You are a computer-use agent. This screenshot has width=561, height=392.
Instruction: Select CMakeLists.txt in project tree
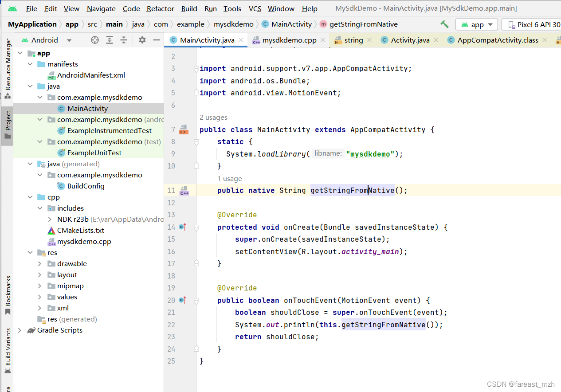pyautogui.click(x=80, y=231)
